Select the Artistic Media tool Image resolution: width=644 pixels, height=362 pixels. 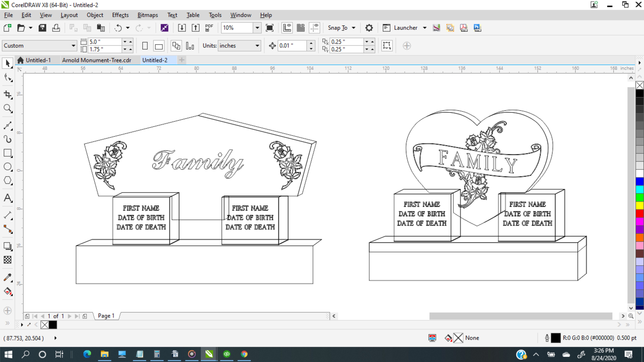point(7,139)
